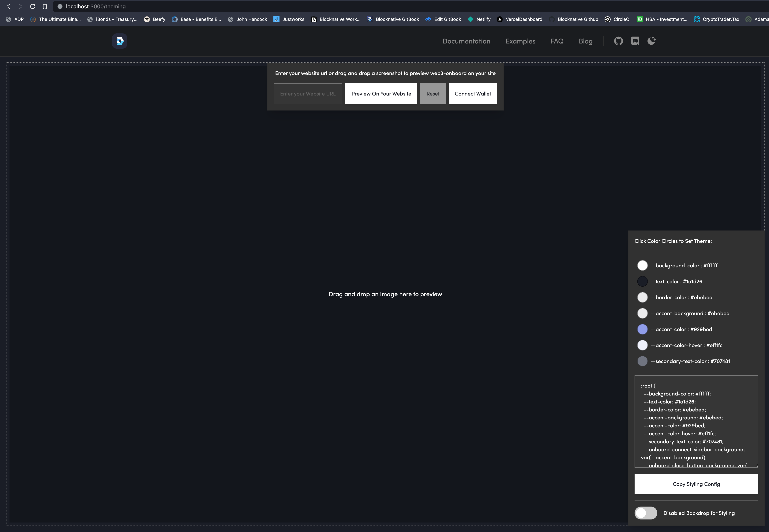The width and height of the screenshot is (769, 532).
Task: Open the Discord icon link
Action: (635, 41)
